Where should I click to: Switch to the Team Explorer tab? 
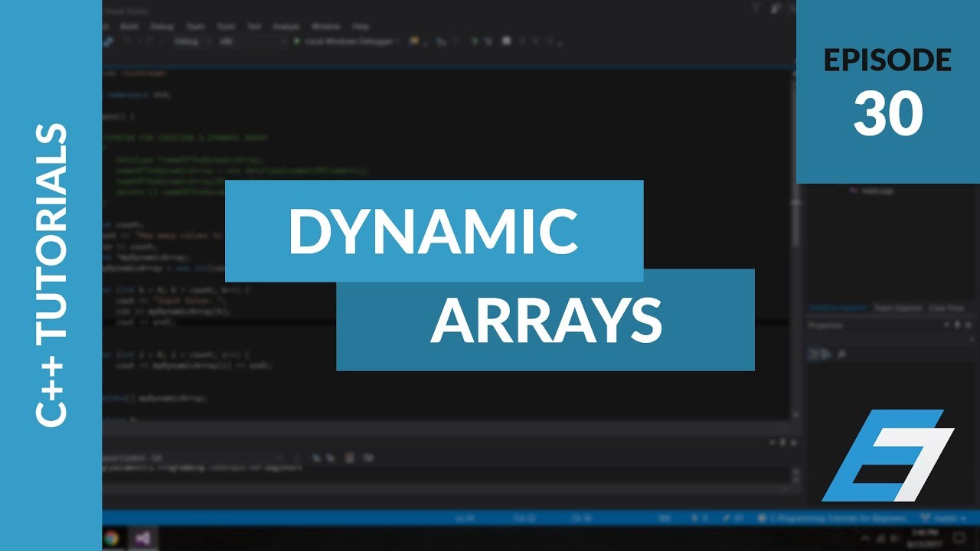coord(898,308)
